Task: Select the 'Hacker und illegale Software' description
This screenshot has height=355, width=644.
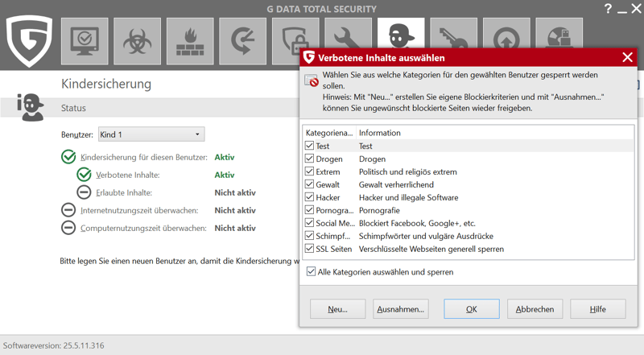Action: 409,198
